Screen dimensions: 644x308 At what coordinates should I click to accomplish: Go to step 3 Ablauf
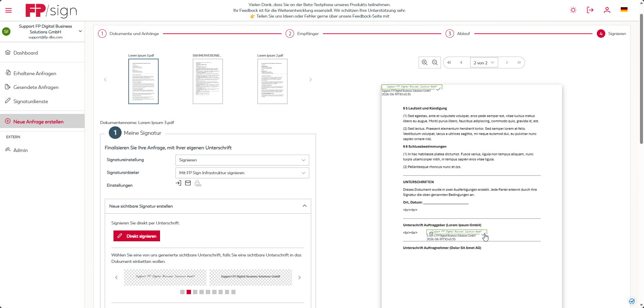[x=458, y=34]
